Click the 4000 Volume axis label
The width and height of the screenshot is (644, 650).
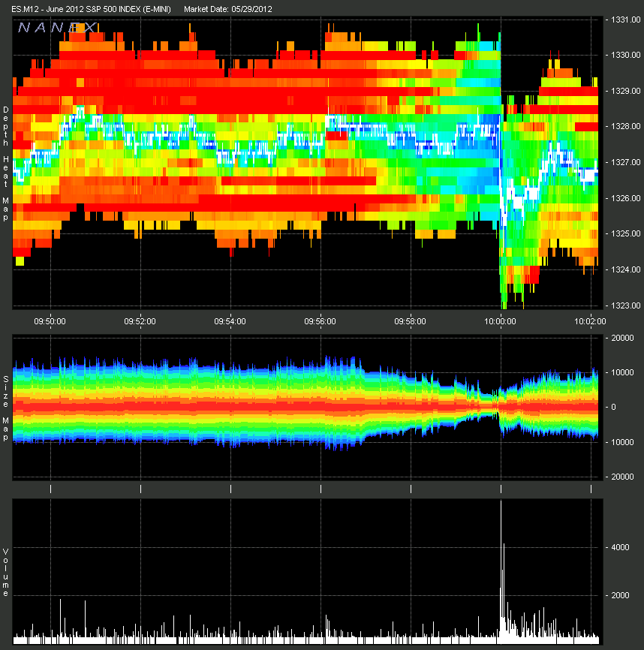[621, 547]
